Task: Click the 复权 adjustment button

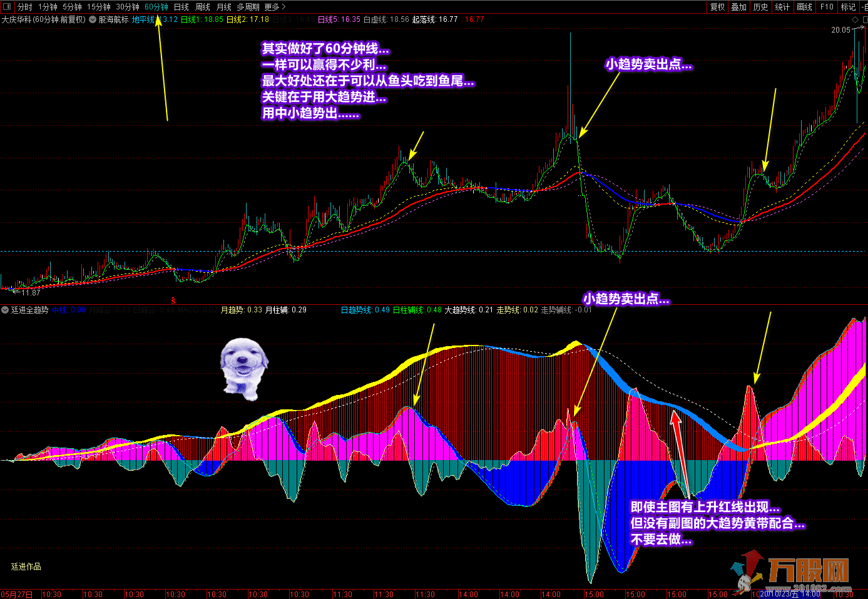Action: pos(717,7)
